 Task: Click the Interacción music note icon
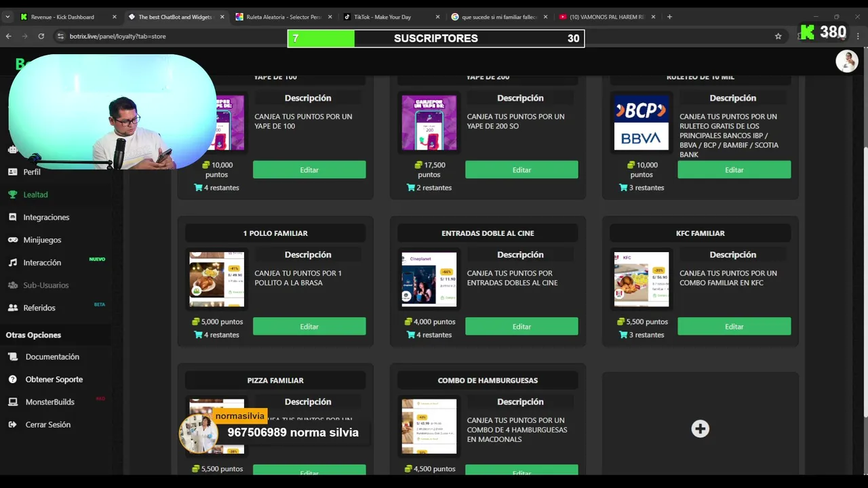(x=12, y=262)
